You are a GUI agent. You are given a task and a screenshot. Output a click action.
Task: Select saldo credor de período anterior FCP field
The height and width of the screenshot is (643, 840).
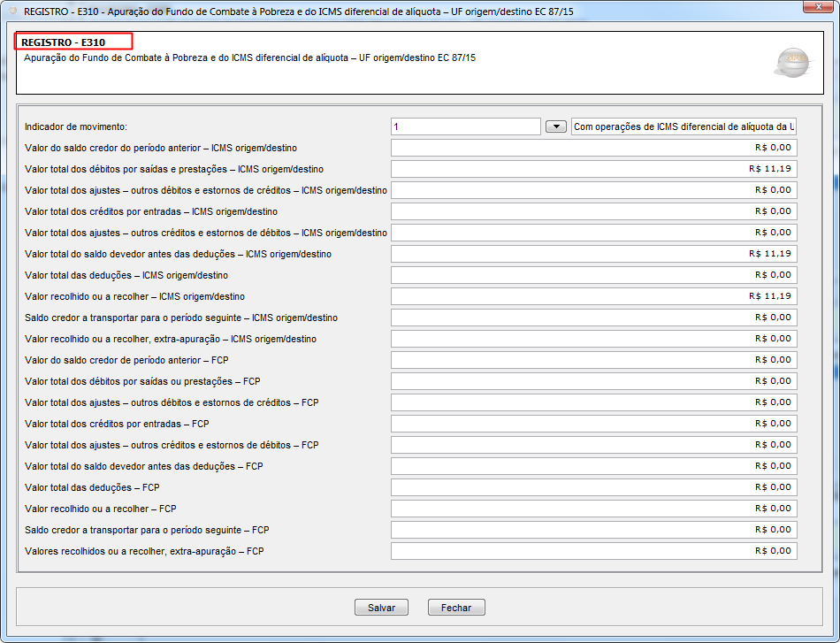tap(593, 360)
